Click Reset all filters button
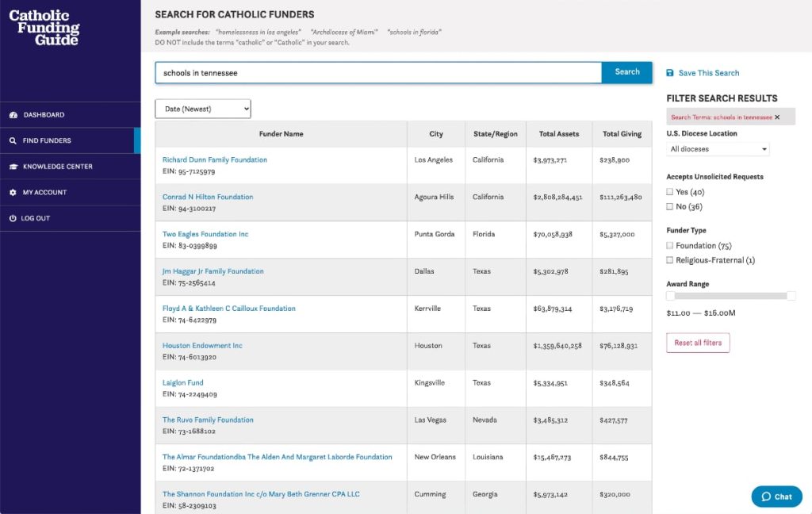812x514 pixels. 698,343
